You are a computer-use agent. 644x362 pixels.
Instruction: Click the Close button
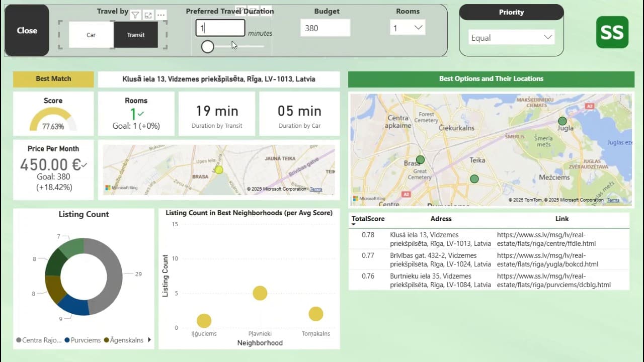(x=27, y=30)
